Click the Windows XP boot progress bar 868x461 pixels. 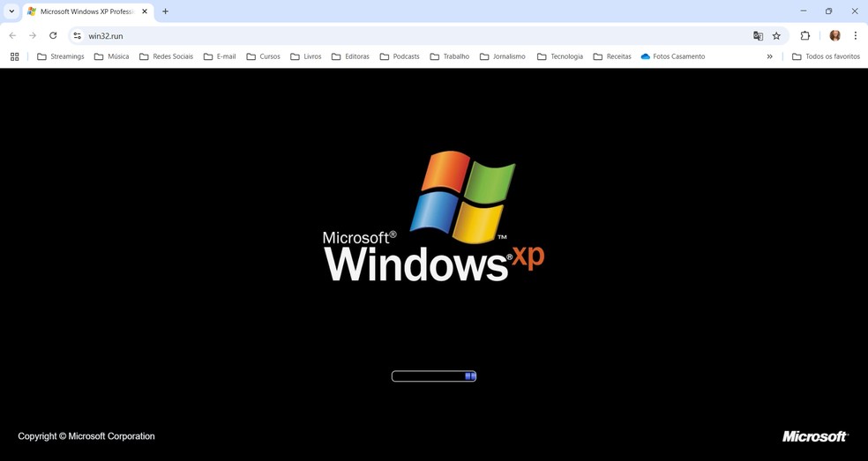tap(434, 376)
